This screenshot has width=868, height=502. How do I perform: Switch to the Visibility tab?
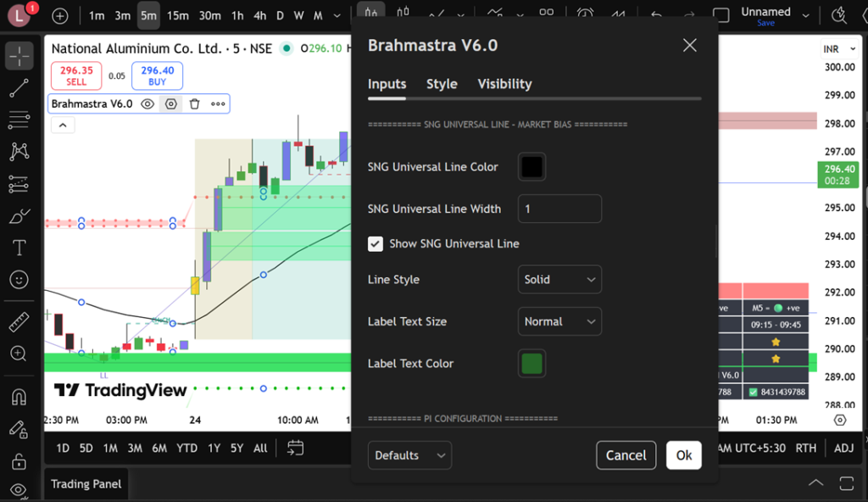click(x=504, y=84)
